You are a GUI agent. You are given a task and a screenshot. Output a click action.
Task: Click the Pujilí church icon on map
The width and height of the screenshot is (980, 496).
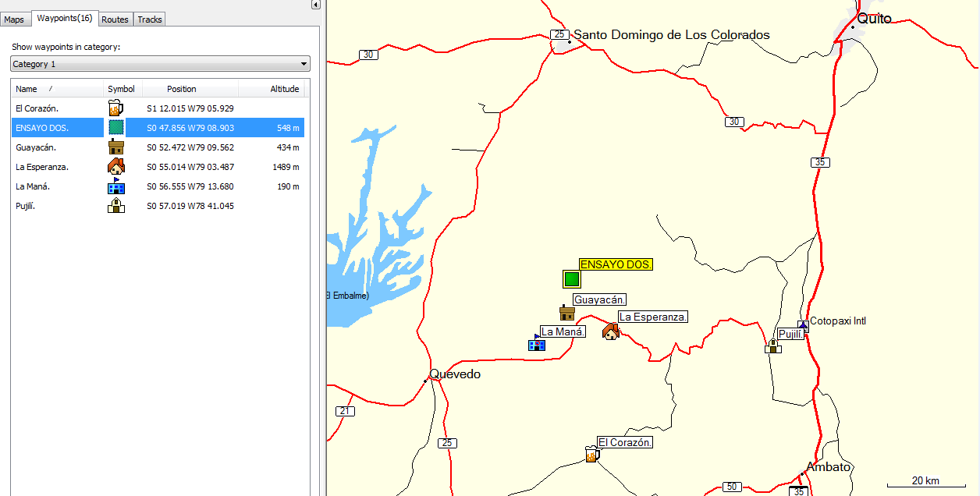[x=772, y=345]
